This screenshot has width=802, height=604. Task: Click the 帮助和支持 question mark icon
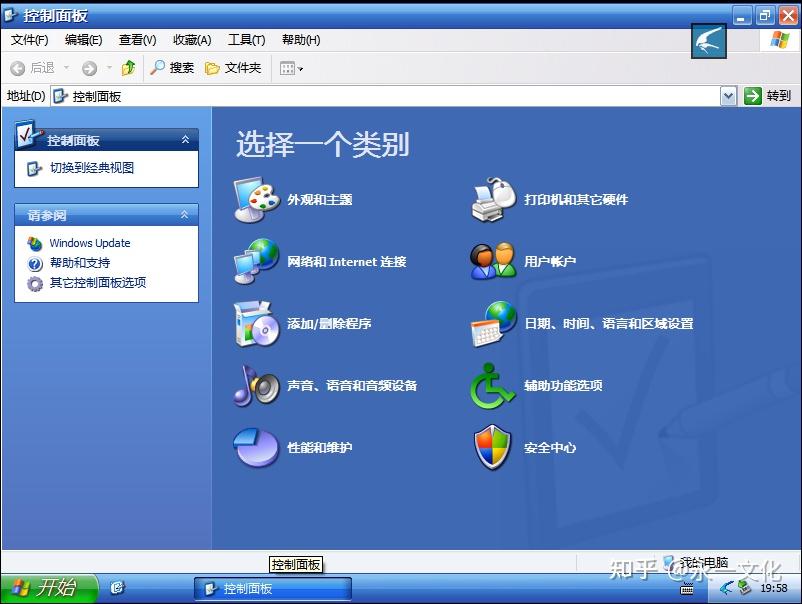35,263
